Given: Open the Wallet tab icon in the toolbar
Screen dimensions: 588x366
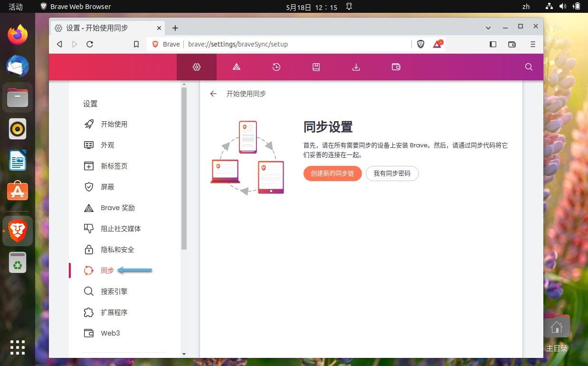Looking at the screenshot, I should 396,67.
